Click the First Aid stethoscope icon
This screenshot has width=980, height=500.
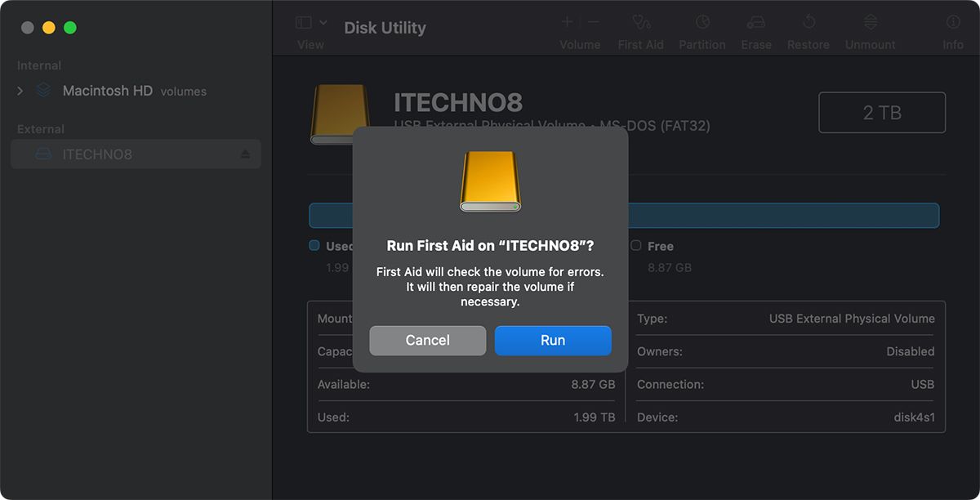tap(641, 23)
